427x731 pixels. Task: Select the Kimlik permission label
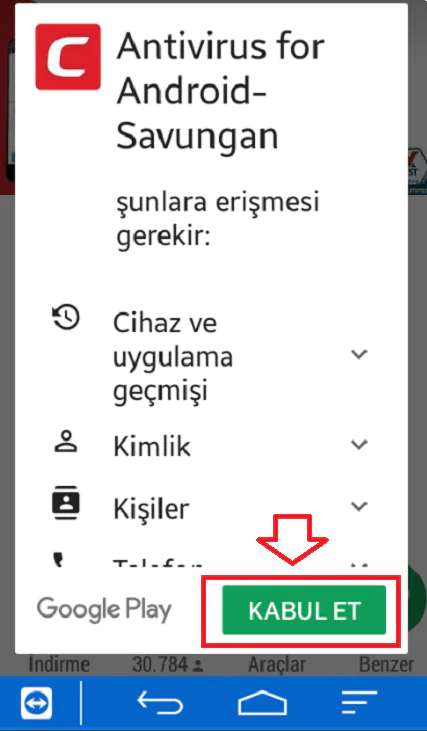click(x=152, y=447)
